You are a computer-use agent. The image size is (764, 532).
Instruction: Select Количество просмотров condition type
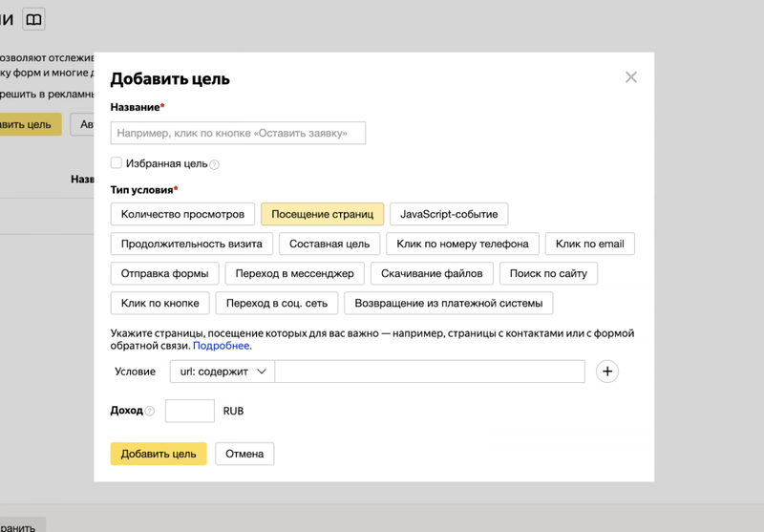point(182,214)
